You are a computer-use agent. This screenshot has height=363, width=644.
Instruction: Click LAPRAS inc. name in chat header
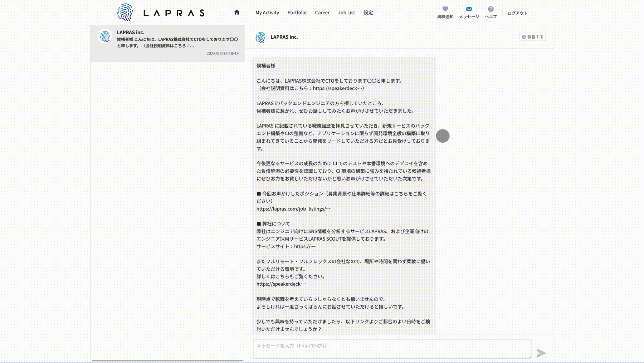click(284, 37)
